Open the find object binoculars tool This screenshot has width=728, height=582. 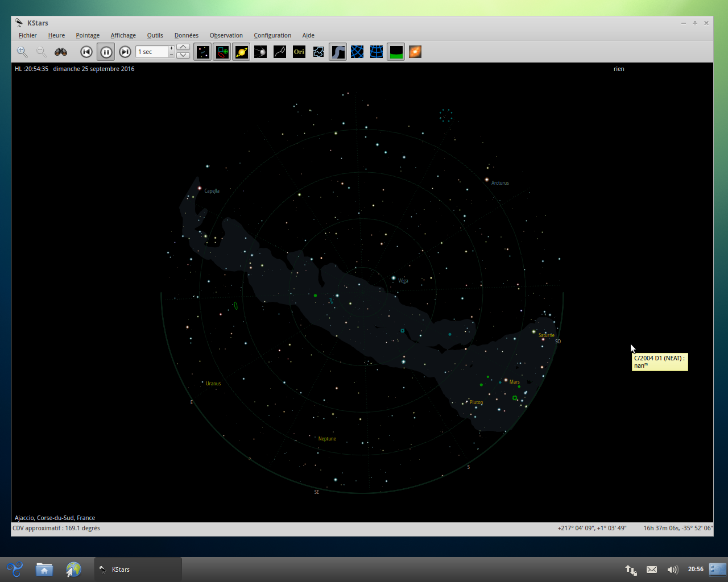click(x=61, y=52)
